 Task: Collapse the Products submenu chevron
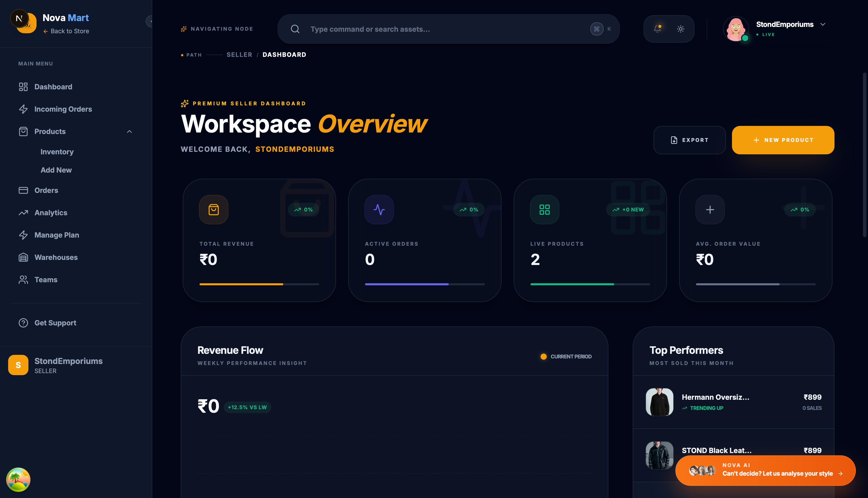129,131
